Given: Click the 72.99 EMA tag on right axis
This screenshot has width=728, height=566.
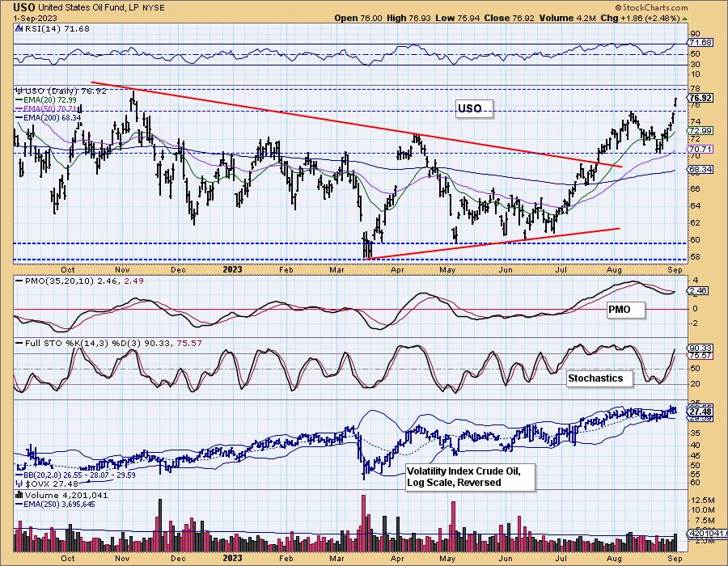Looking at the screenshot, I should pos(700,131).
